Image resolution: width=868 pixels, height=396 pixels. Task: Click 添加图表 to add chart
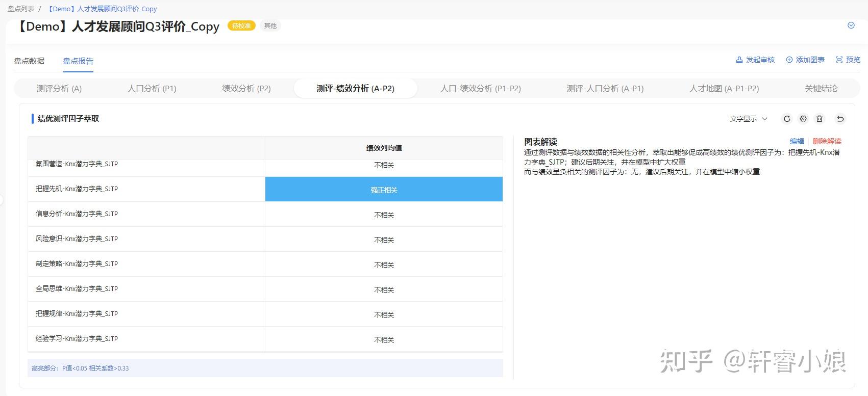(805, 60)
